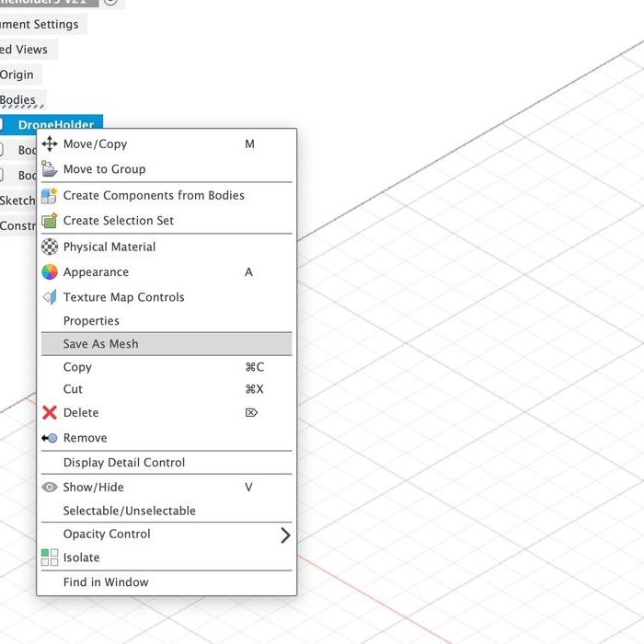Open the document dropdown circle at top
Viewport: 644px width, 644px height.
click(x=110, y=2)
